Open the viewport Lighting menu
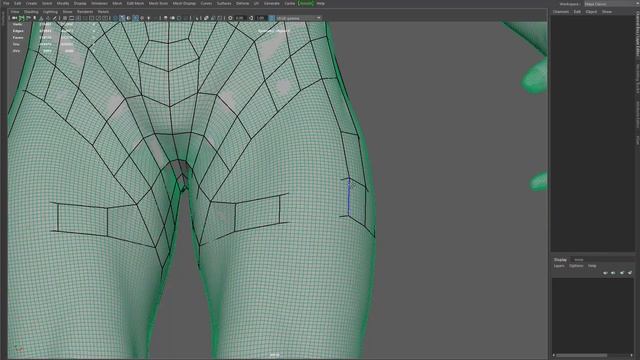 tap(50, 12)
